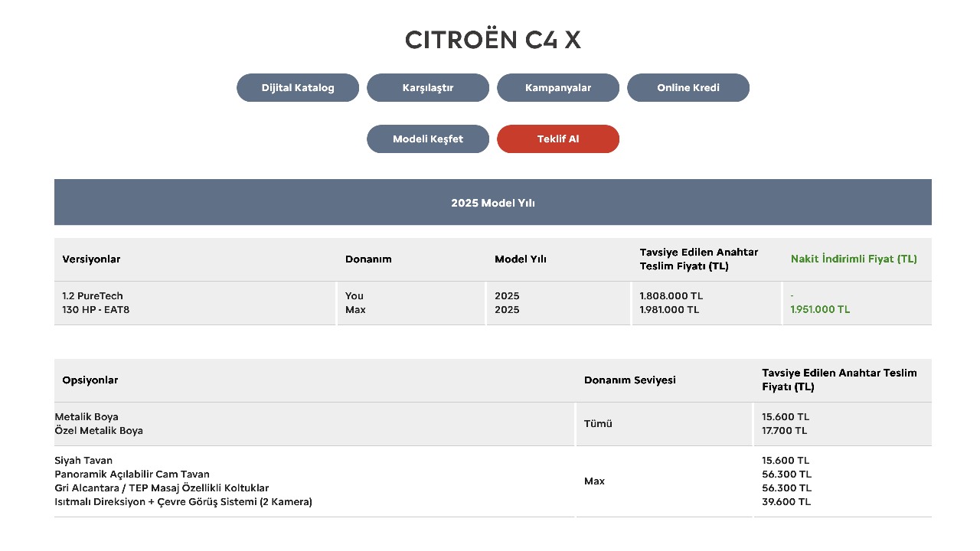Select the 1.808.000 TL price for You trim
Image resolution: width=980 pixels, height=551 pixels.
tap(671, 296)
